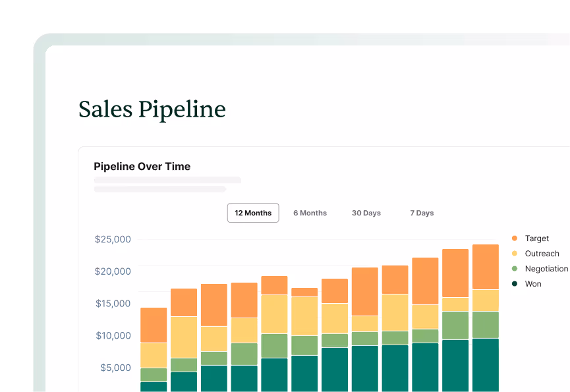Switch to the 6 Months view
Screen dimensions: 570x392
[x=310, y=213]
